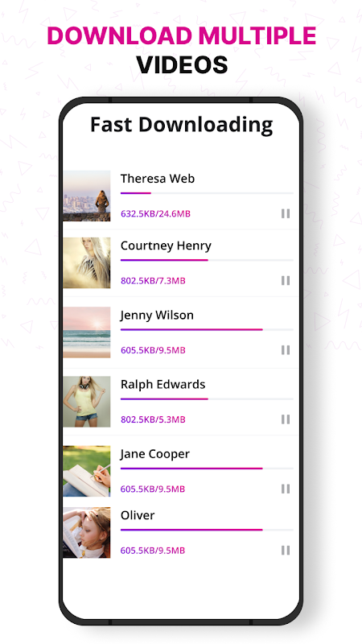The image size is (362, 644).
Task: Pause the Theresa Web download
Action: [286, 213]
